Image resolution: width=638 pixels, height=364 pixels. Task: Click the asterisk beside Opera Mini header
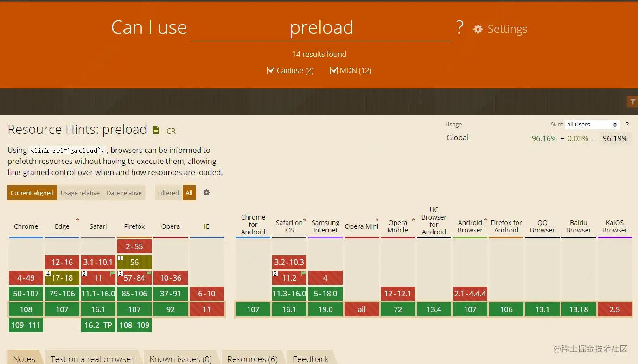(x=377, y=220)
